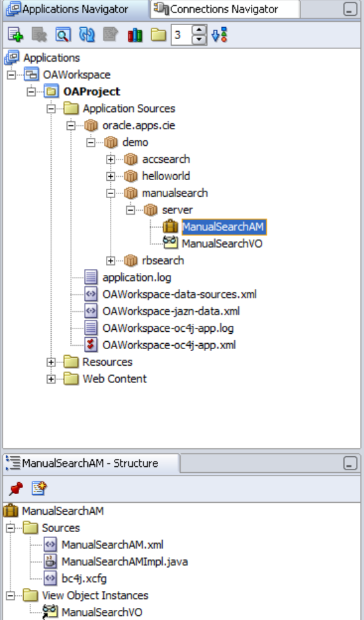Select the OAProject project node
This screenshot has width=364, height=620.
pyautogui.click(x=92, y=91)
